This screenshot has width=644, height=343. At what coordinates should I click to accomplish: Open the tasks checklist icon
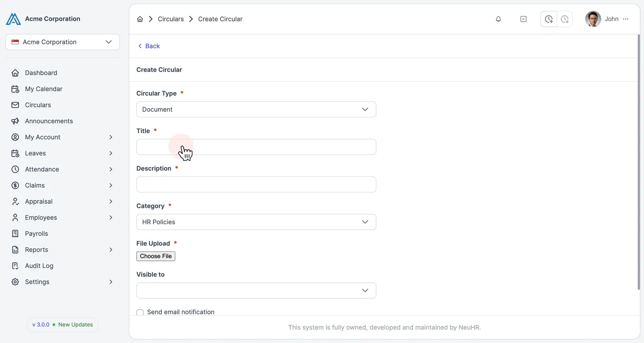[x=523, y=19]
